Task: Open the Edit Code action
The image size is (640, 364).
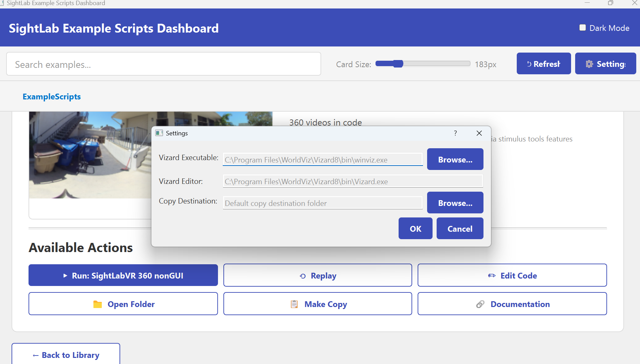Action: 512,275
